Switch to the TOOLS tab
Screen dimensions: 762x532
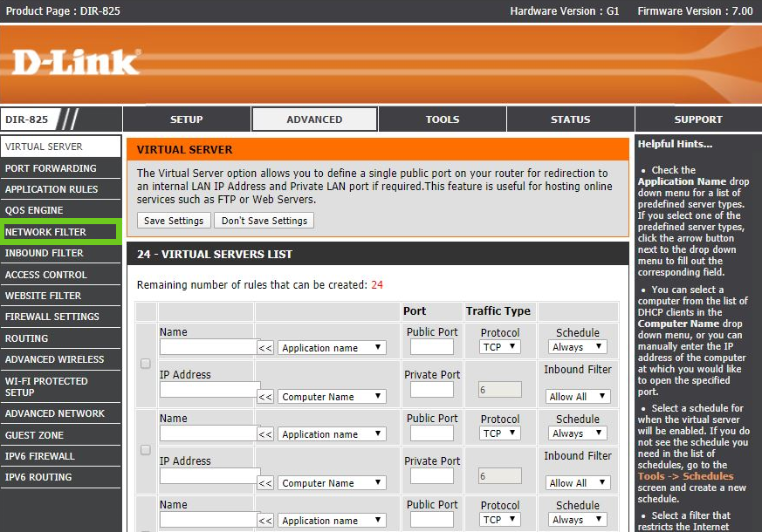point(443,119)
